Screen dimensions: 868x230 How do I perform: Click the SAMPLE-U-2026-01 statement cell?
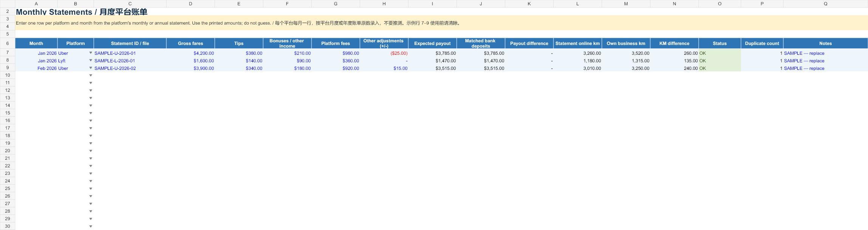coord(130,53)
